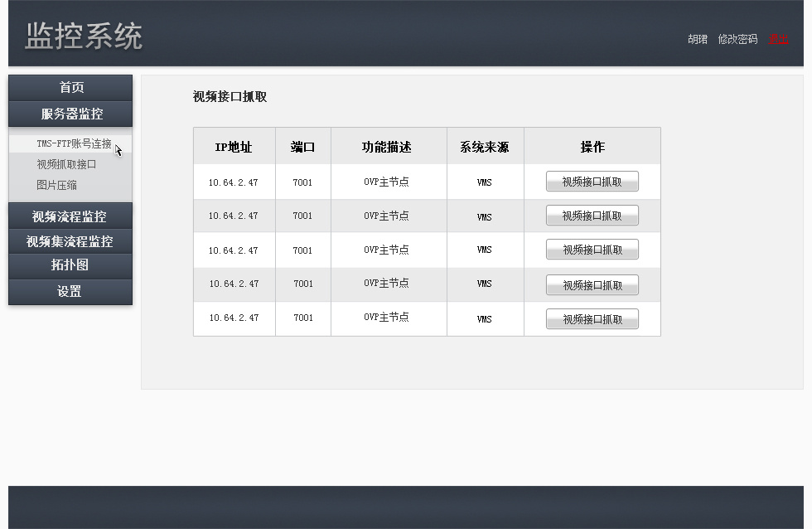Open 设置 from the sidebar menu
The image size is (812, 529).
point(70,291)
